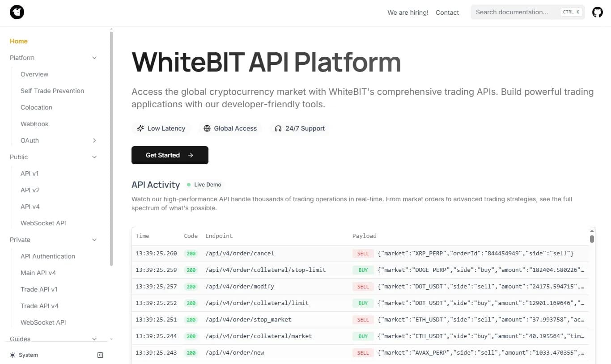The image size is (611, 364).
Task: Open the GitHub repository icon
Action: coord(598,12)
